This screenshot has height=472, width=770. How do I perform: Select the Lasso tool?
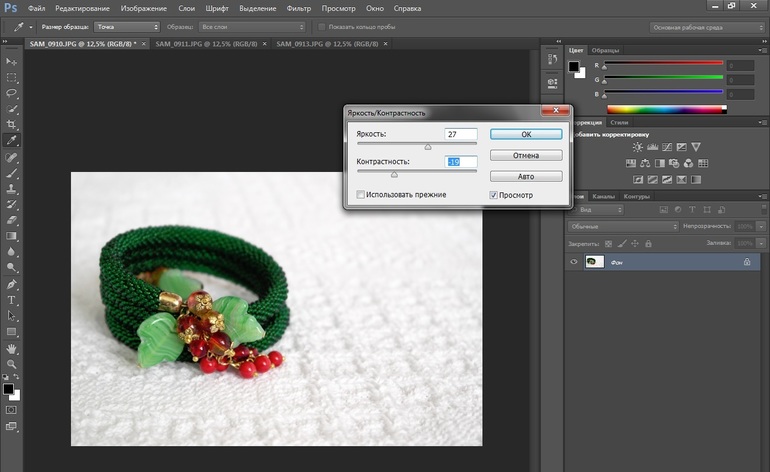[x=12, y=93]
